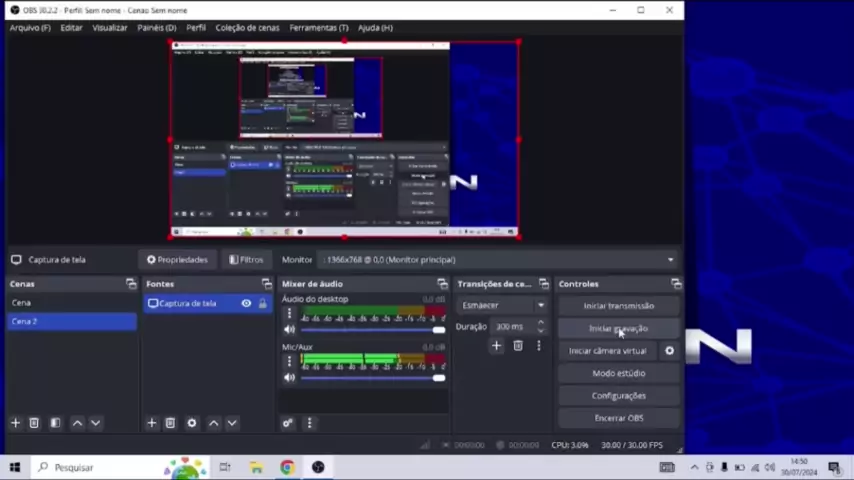Image resolution: width=854 pixels, height=480 pixels.
Task: Undock the Mixer de áudio panel
Action: [x=442, y=284]
